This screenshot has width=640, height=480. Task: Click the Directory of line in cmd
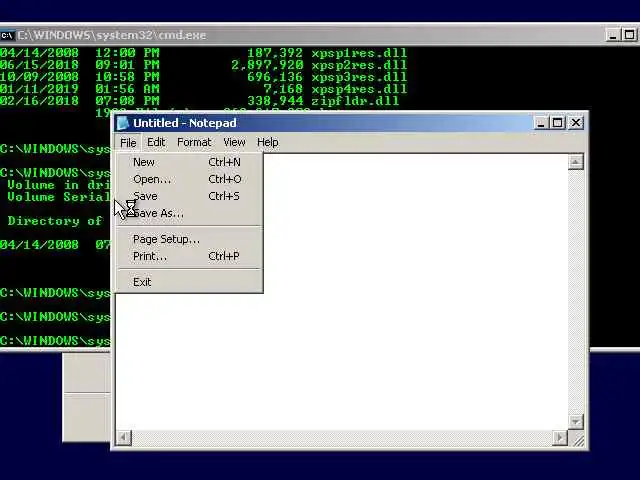[x=55, y=221]
